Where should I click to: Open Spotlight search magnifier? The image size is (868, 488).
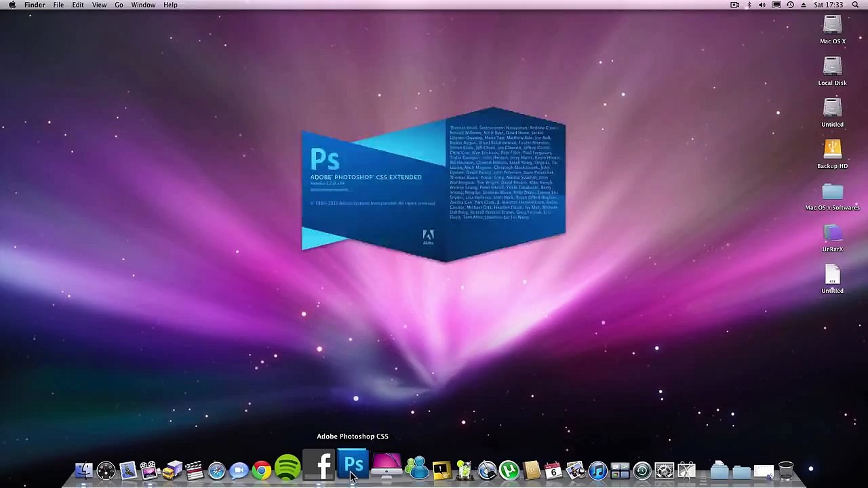click(856, 5)
